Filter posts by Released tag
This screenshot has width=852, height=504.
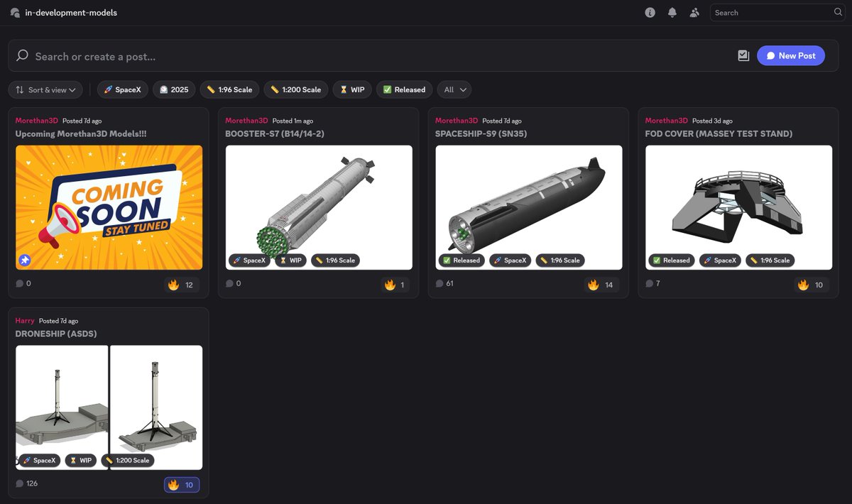coord(404,89)
